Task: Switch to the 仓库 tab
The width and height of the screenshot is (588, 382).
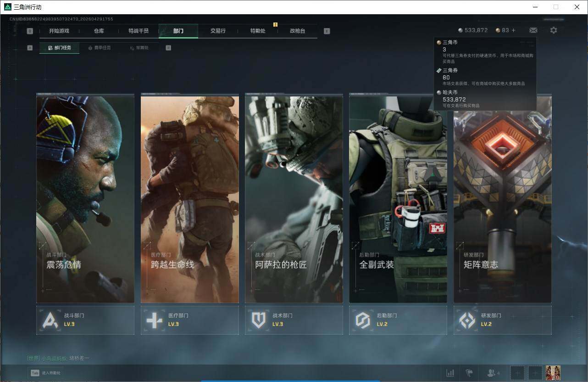Action: [x=99, y=31]
